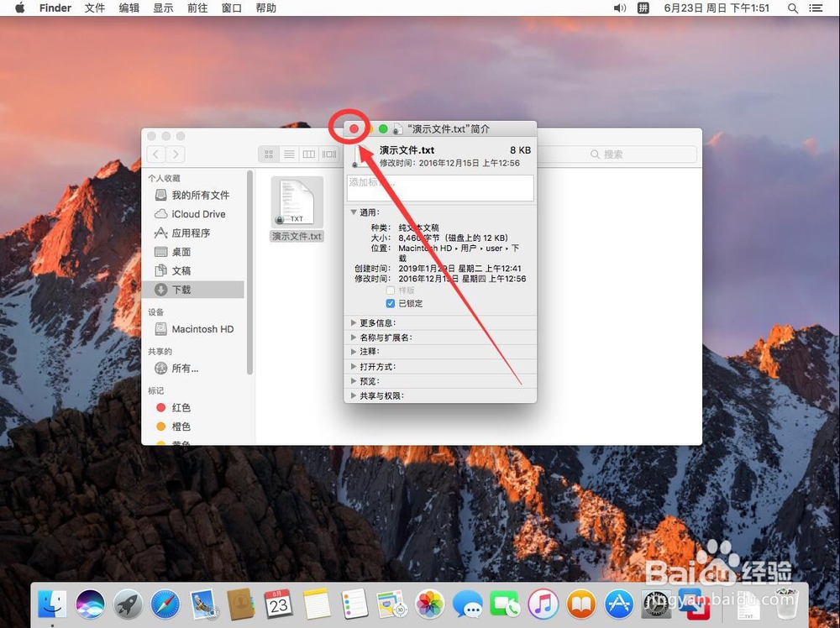Open the 前往 menu
Viewport: 840px width, 628px height.
[x=197, y=8]
